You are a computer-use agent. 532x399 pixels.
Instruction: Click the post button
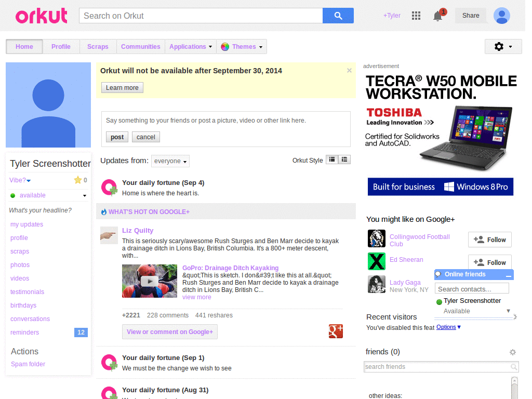[x=117, y=137]
